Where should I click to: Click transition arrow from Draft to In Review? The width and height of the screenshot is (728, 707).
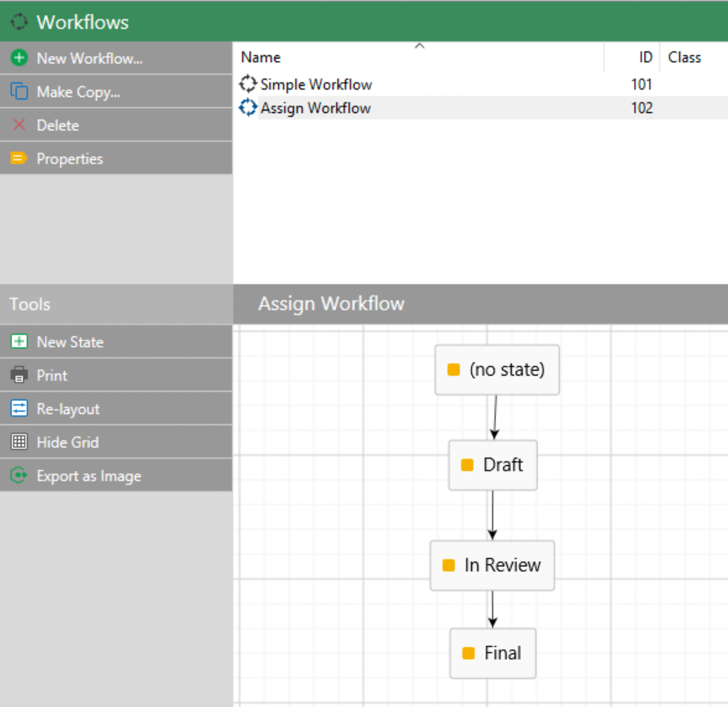coord(492,515)
